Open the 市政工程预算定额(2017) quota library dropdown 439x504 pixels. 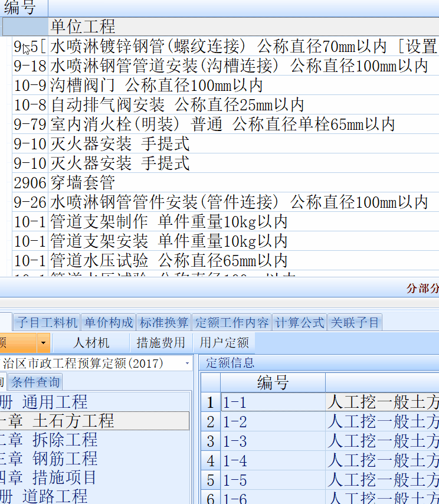point(187,364)
